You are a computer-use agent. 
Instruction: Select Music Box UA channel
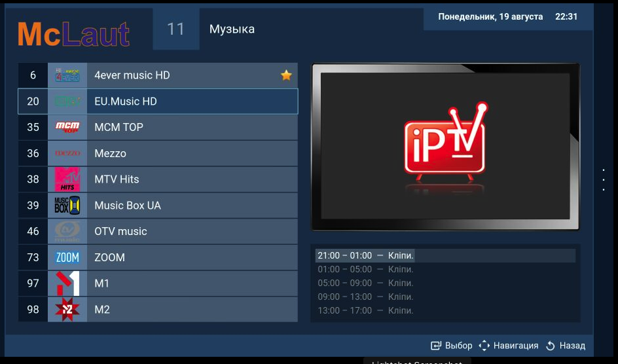[158, 206]
